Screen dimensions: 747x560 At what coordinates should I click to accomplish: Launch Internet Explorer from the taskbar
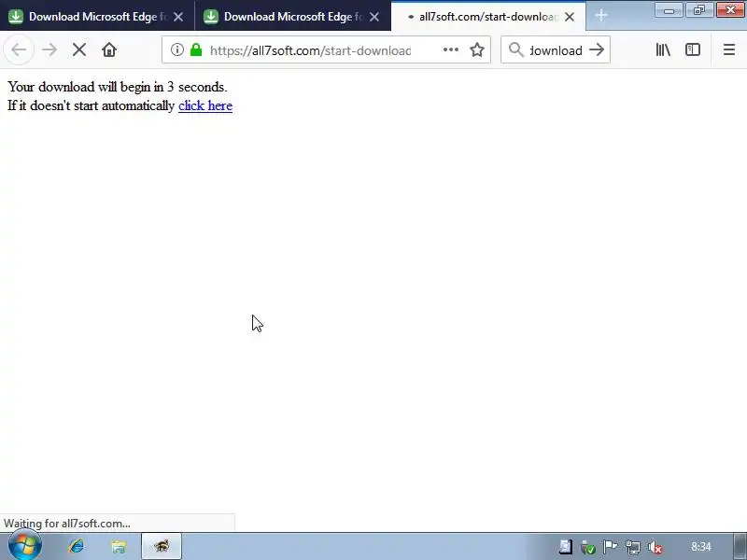(x=77, y=546)
